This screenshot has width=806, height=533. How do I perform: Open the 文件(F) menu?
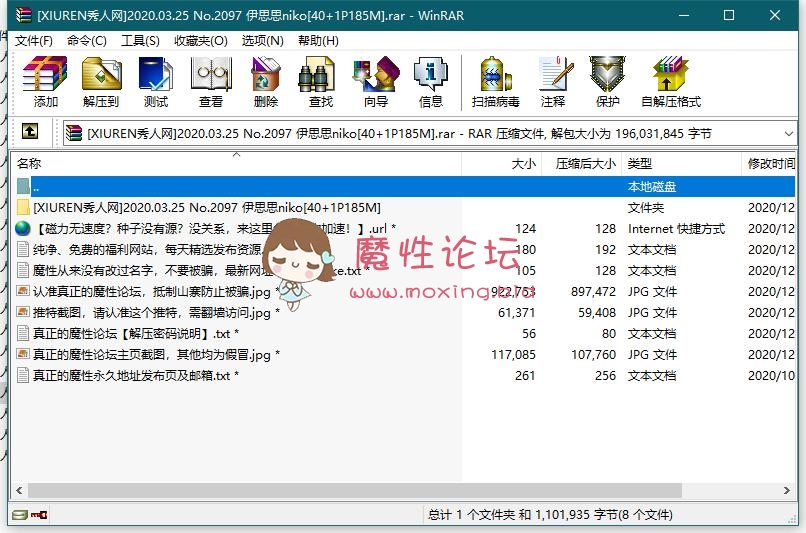pyautogui.click(x=33, y=41)
